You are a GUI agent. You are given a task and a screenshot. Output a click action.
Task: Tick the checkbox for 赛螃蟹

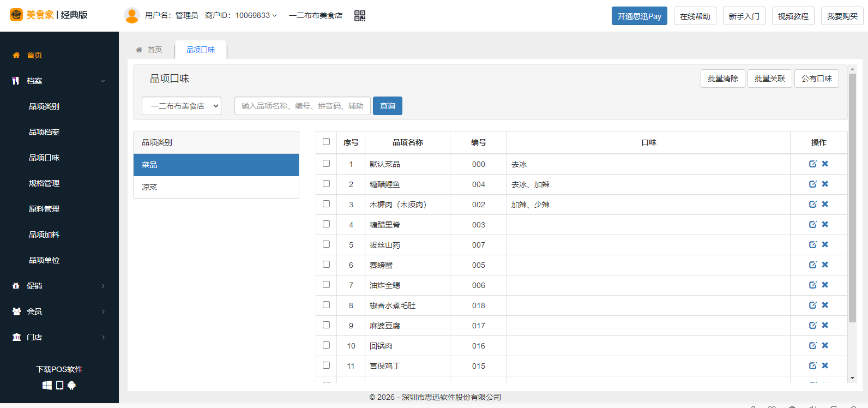tap(326, 264)
